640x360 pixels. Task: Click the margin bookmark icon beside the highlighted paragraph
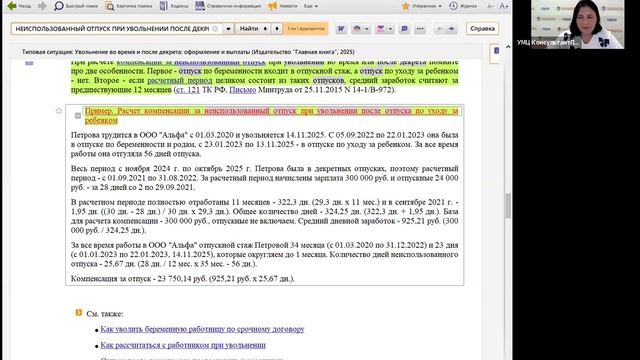coord(29,62)
